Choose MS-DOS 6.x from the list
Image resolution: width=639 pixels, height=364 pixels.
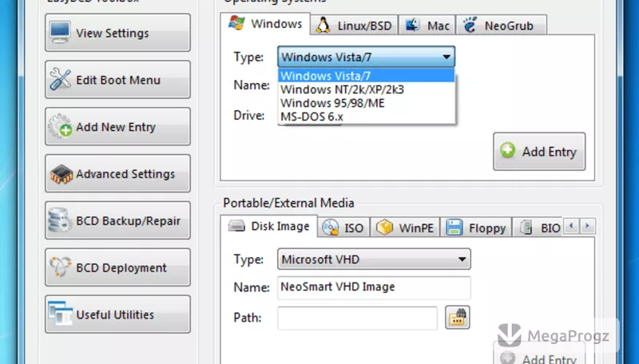tap(366, 117)
